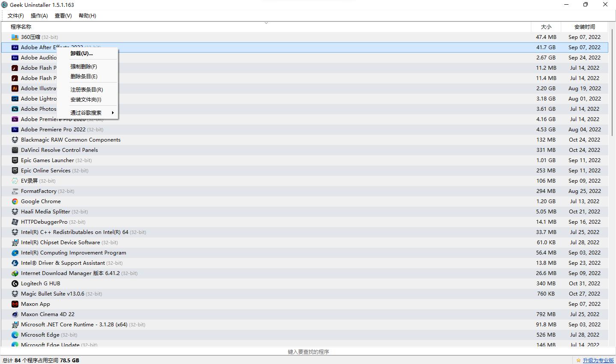Choose 安装文件夹(I) in the context menu
This screenshot has height=364, width=616.
coord(87,100)
